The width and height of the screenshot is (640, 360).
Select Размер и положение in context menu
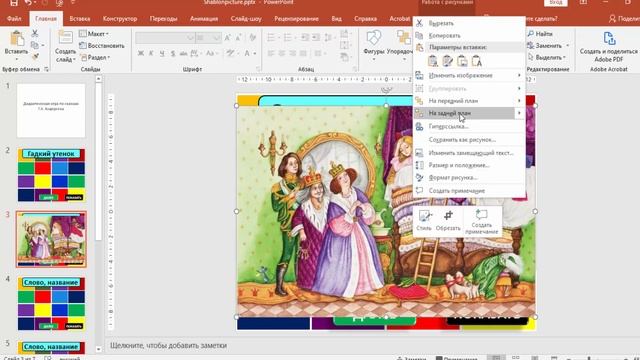click(469, 165)
